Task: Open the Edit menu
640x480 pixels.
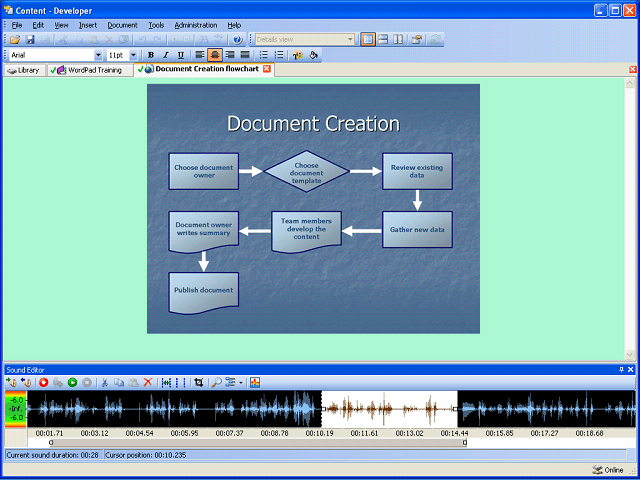Action: click(x=38, y=25)
